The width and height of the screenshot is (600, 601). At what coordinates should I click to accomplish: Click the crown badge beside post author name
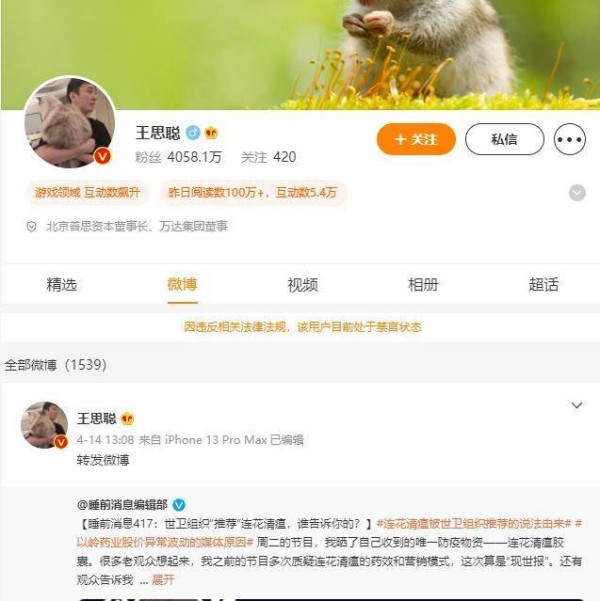(127, 419)
